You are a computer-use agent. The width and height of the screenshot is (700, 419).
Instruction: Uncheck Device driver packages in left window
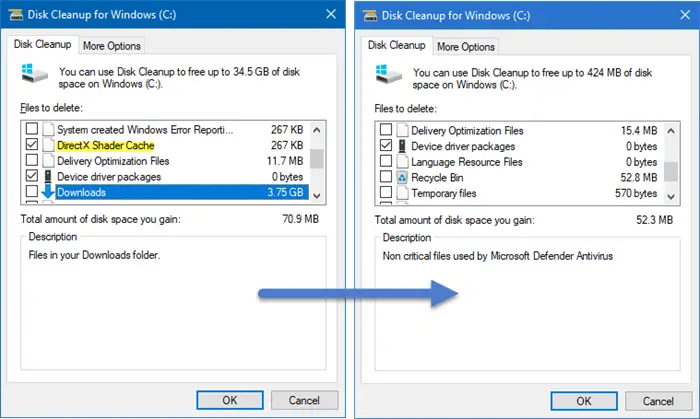[x=32, y=175]
